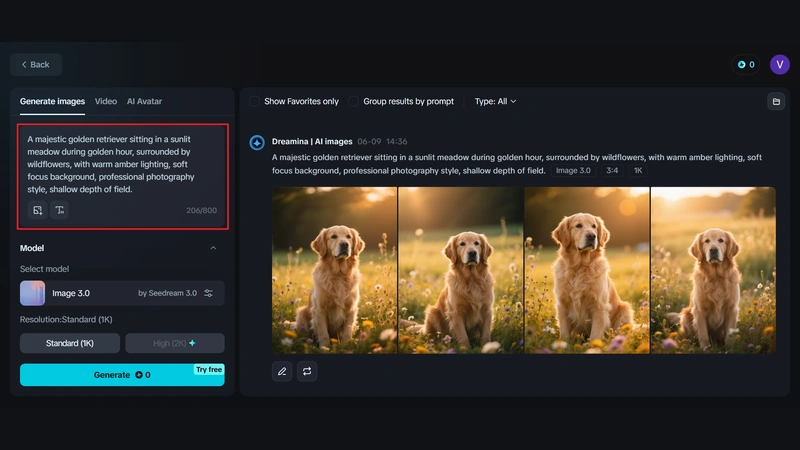This screenshot has height=450, width=800.
Task: Click the Dreamina AI images logo icon
Action: 257,142
